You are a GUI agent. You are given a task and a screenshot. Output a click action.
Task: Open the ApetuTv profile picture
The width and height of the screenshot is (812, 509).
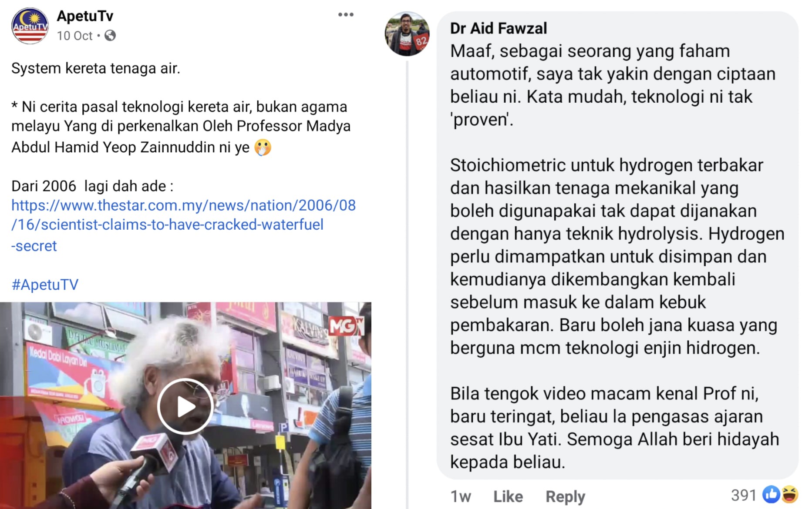click(x=30, y=26)
